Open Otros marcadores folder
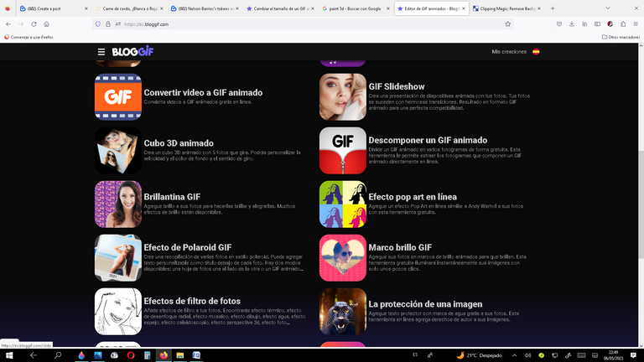644x362 pixels. click(621, 37)
